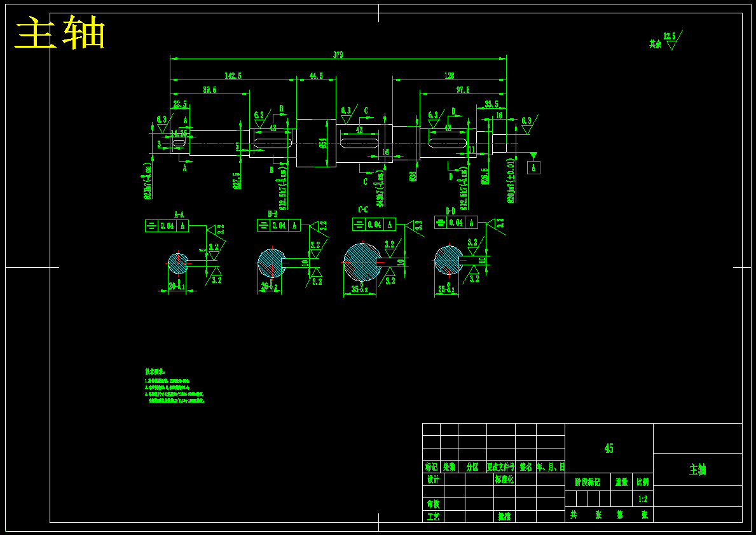Click the Ø54 diameter label
The image size is (756, 535).
(324, 143)
